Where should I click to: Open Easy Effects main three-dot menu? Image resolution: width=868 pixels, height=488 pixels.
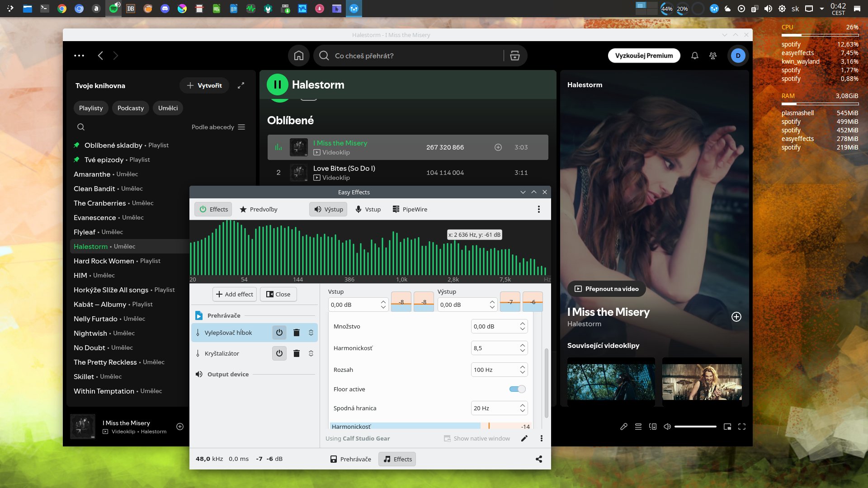(x=539, y=209)
